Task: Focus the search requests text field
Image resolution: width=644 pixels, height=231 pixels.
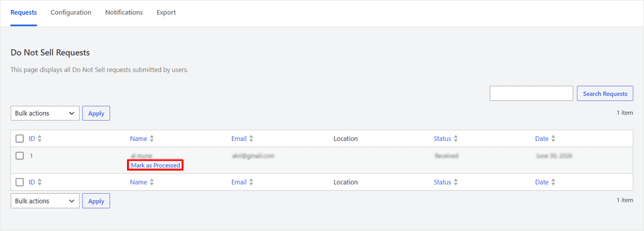Action: (x=531, y=93)
